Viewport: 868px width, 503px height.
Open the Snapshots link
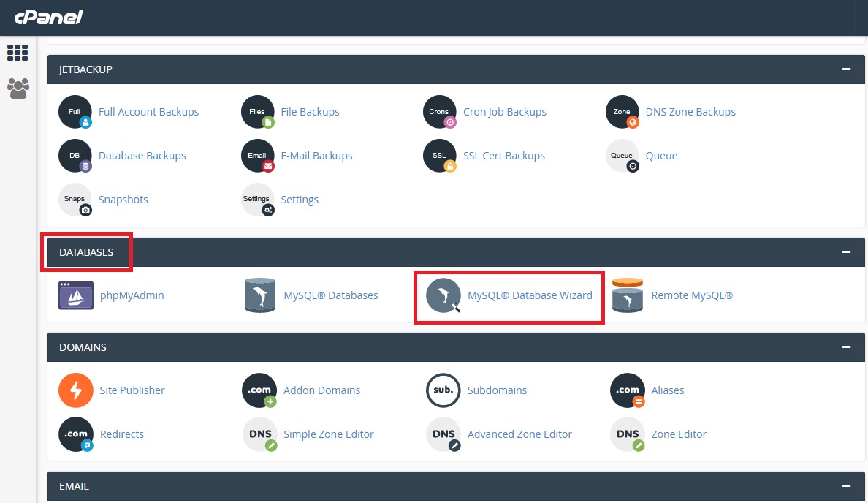coord(123,200)
